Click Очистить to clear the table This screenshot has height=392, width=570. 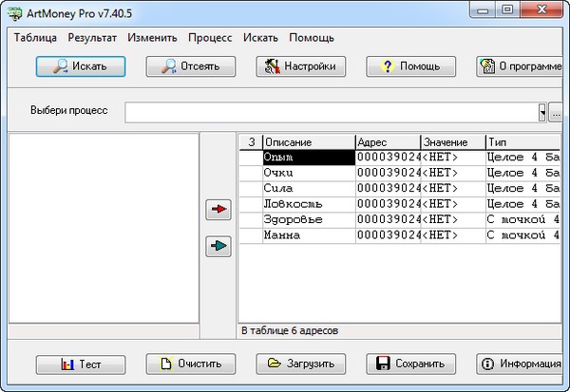click(x=190, y=364)
